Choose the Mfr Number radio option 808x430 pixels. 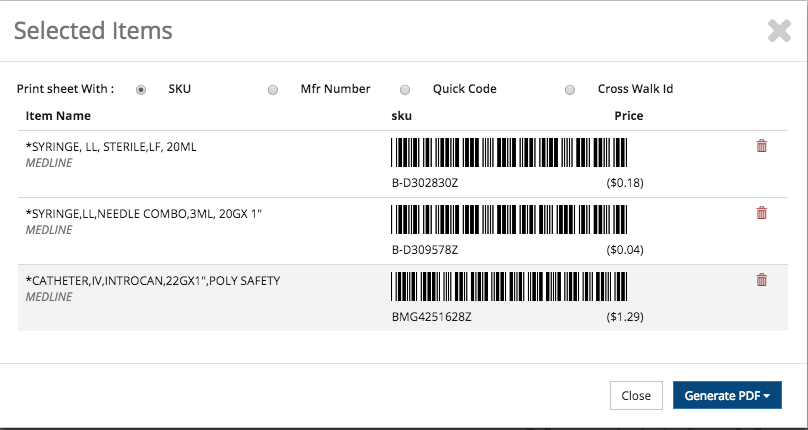[x=273, y=90]
